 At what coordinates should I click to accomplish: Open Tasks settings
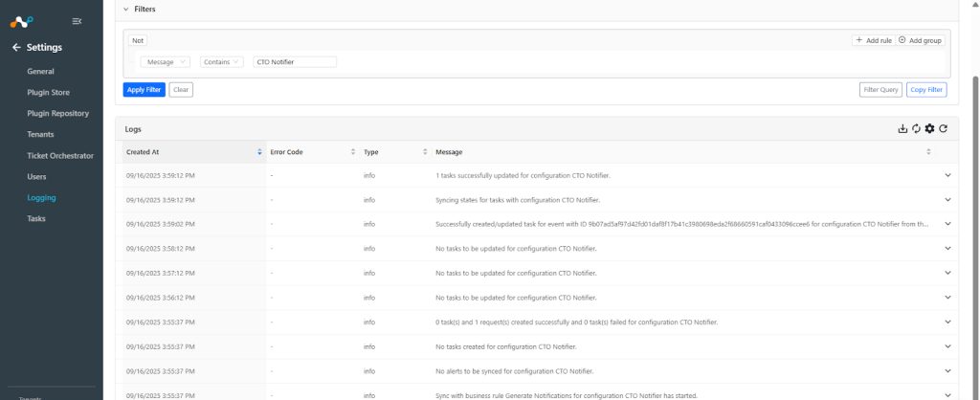click(x=36, y=219)
